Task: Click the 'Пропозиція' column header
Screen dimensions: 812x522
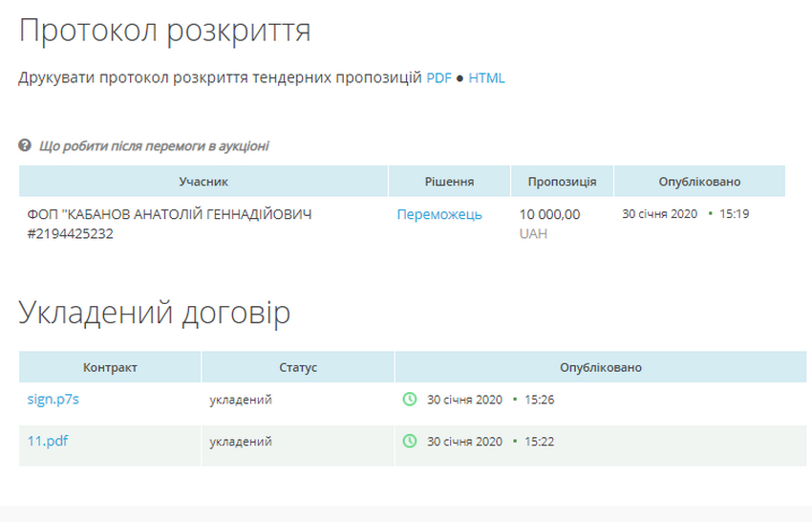Action: [563, 182]
